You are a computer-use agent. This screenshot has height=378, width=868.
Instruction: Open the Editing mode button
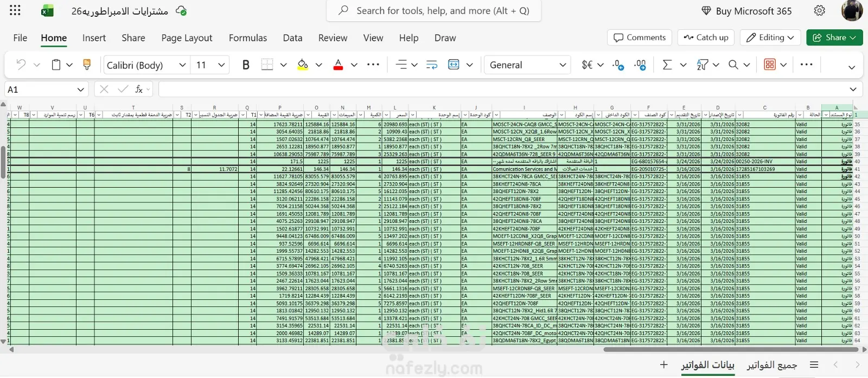point(770,37)
